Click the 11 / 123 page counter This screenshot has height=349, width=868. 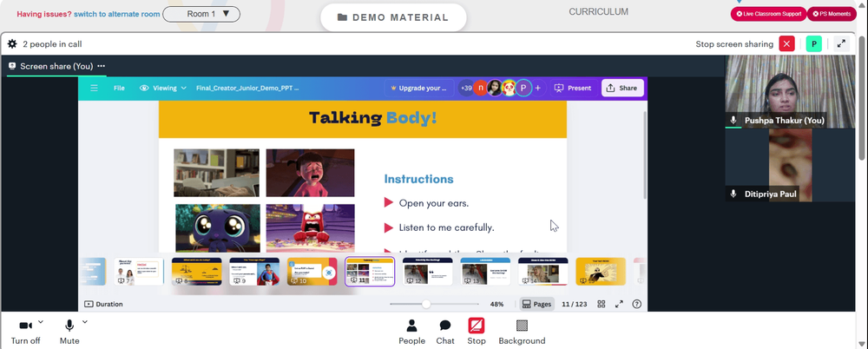click(x=574, y=304)
